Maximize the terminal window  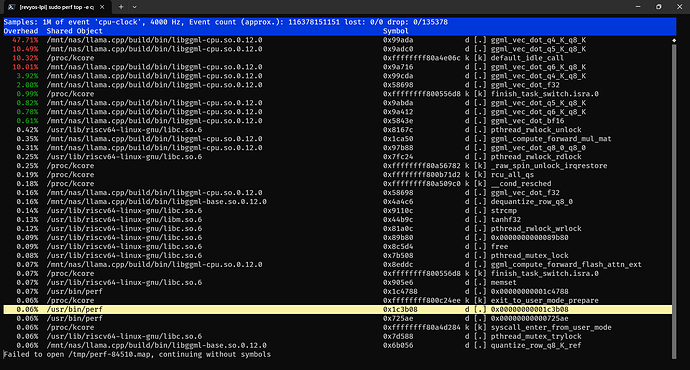659,7
